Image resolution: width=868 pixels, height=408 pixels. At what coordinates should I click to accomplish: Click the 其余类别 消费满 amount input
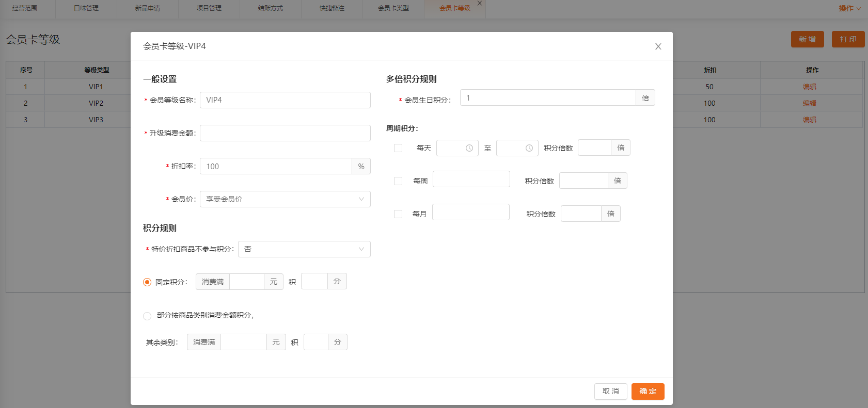(244, 342)
